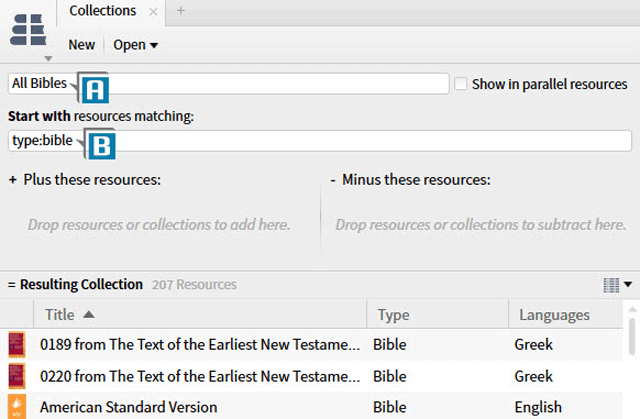
Task: Switch to the Collections tab
Action: point(102,11)
